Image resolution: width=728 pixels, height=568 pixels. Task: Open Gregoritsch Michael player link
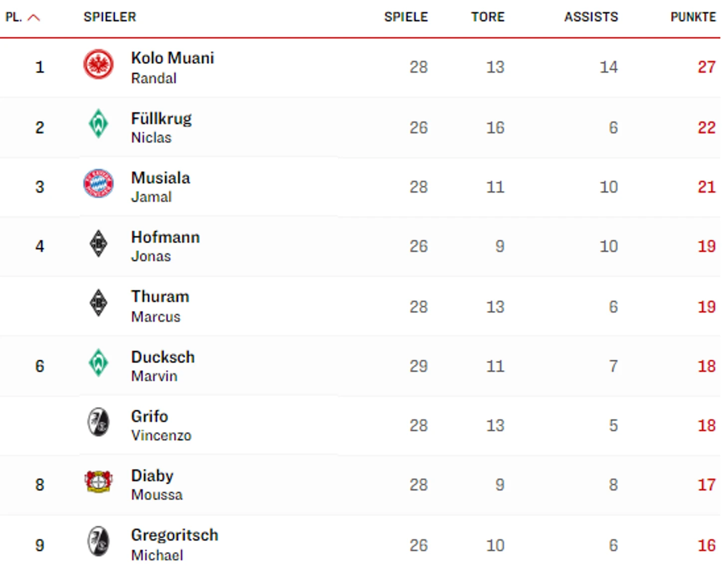point(175,545)
